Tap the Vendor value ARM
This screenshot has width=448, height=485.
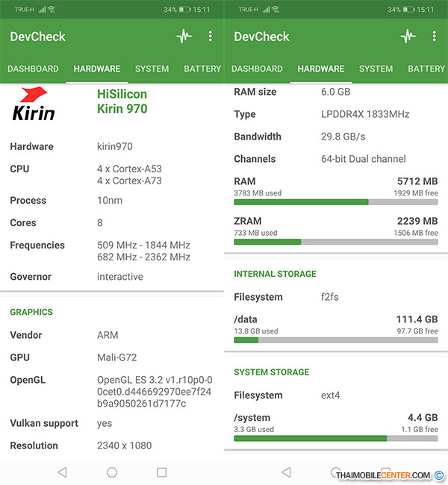pyautogui.click(x=108, y=335)
